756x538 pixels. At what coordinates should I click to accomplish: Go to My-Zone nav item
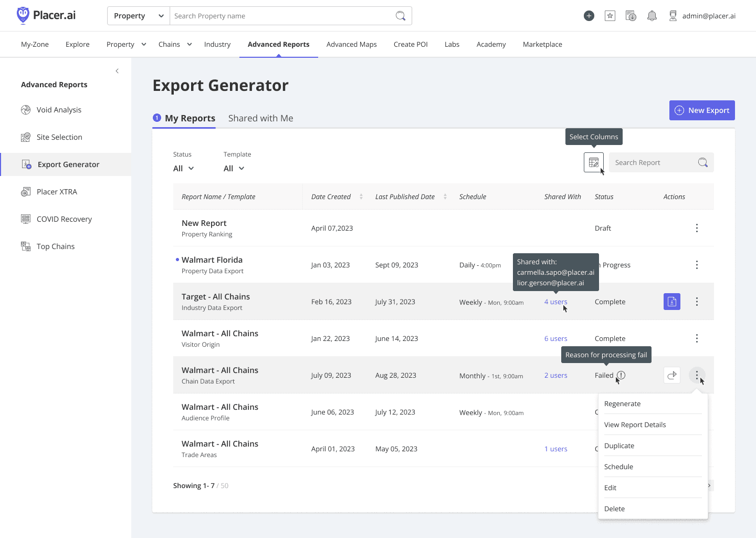(x=35, y=44)
